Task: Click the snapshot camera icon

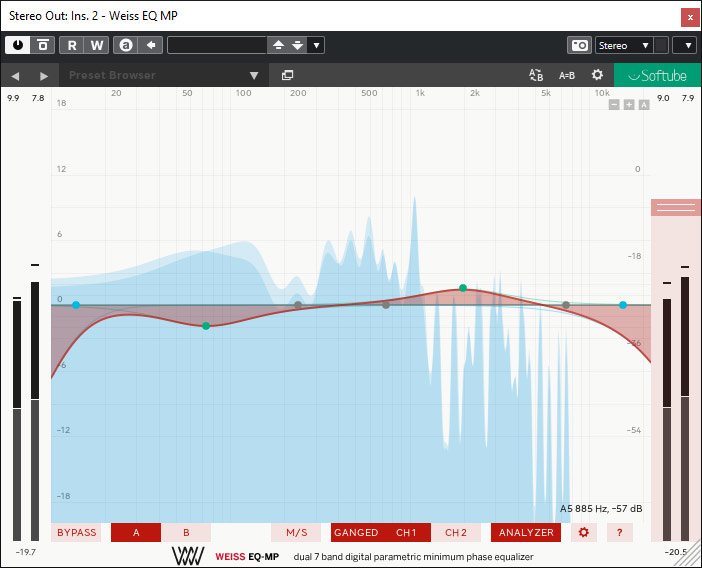Action: [579, 45]
